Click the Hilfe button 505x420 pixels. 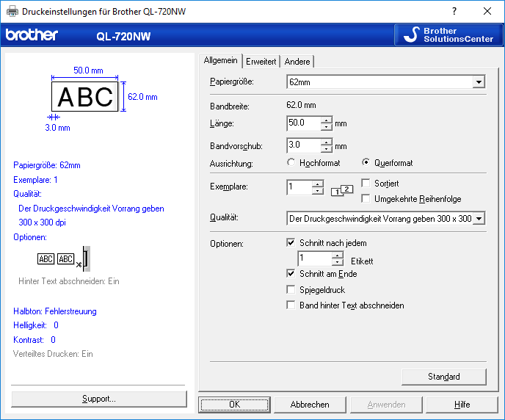462,405
